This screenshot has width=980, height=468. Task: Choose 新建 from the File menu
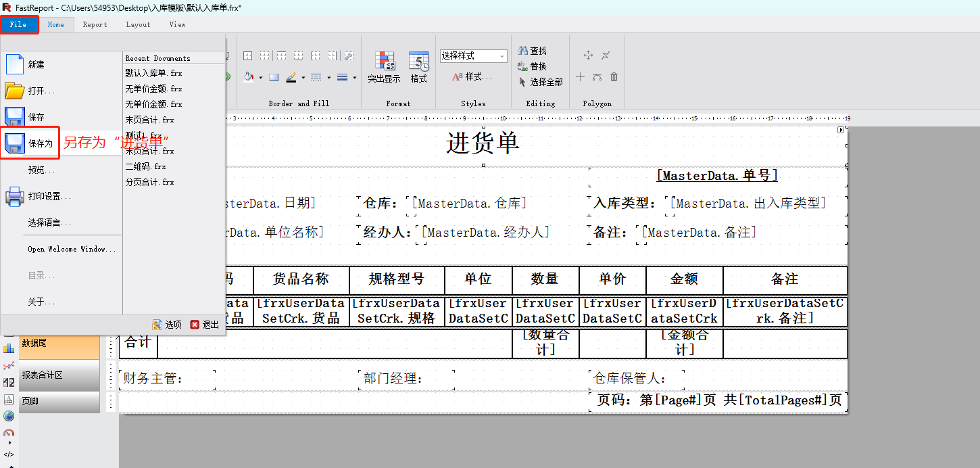[62, 64]
